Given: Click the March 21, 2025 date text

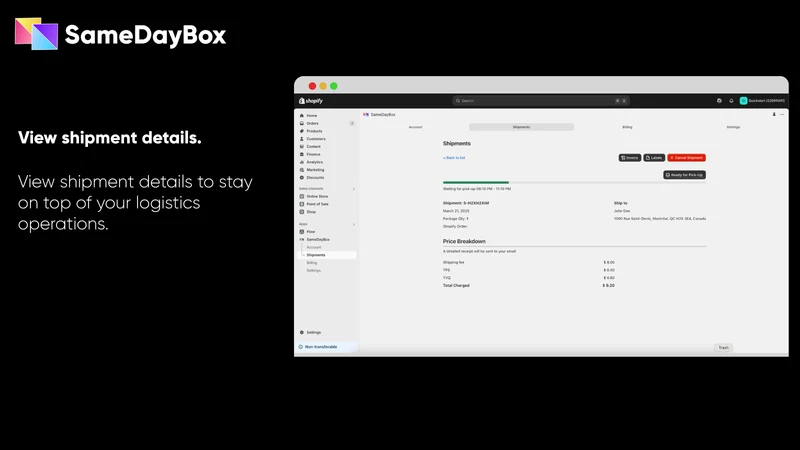Looking at the screenshot, I should pos(456,211).
